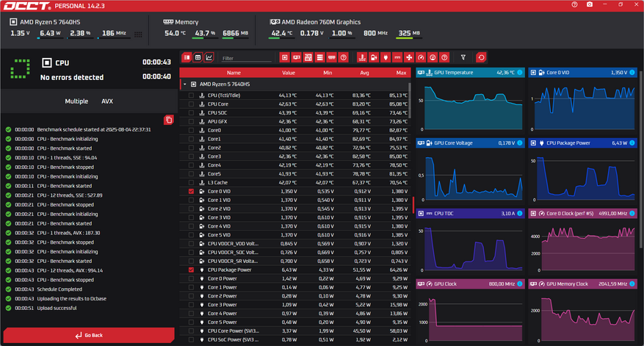Check the CPU SOC checkbox
The height and width of the screenshot is (346, 644).
point(191,113)
